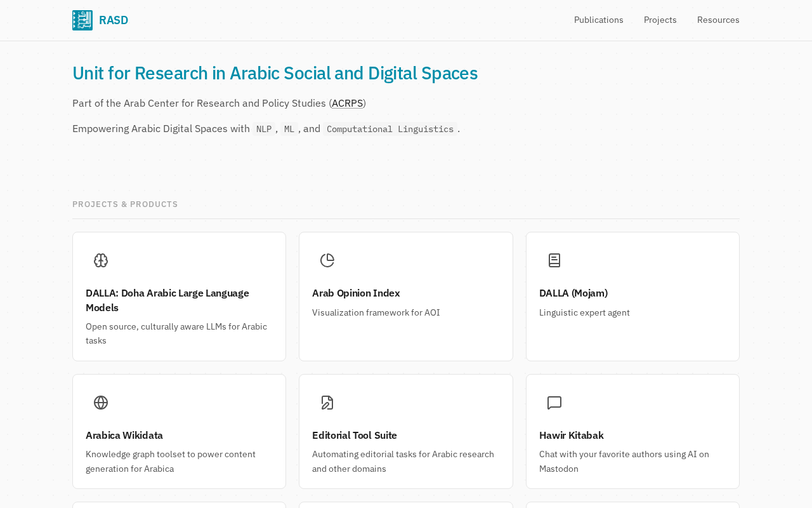This screenshot has height=508, width=812.
Task: Follow the ACRPS hyperlink
Action: coord(347,103)
